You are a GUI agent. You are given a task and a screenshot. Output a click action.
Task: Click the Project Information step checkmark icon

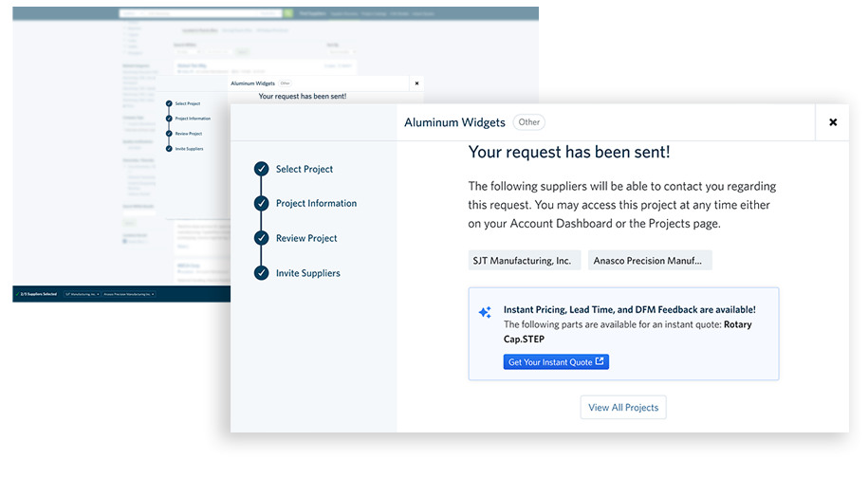(261, 204)
